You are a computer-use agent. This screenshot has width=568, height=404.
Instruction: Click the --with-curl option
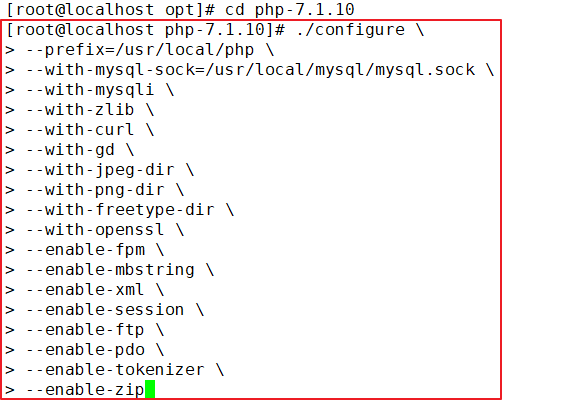[80, 130]
